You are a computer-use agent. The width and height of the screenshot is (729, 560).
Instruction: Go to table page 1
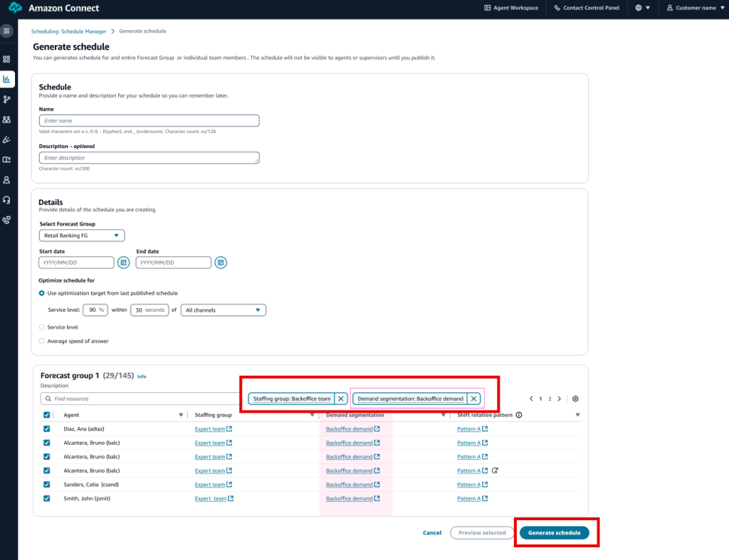tap(540, 398)
